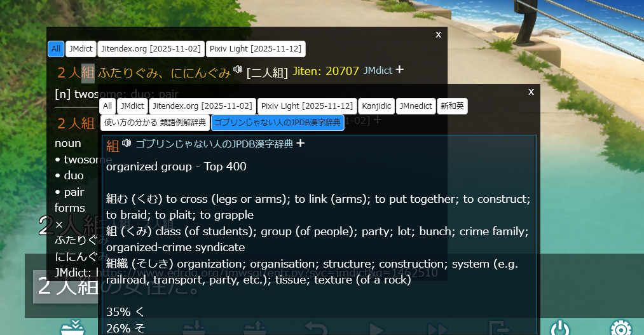The width and height of the screenshot is (644, 335).
Task: Click the yellow Jiten: 20707 link
Action: [x=325, y=71]
